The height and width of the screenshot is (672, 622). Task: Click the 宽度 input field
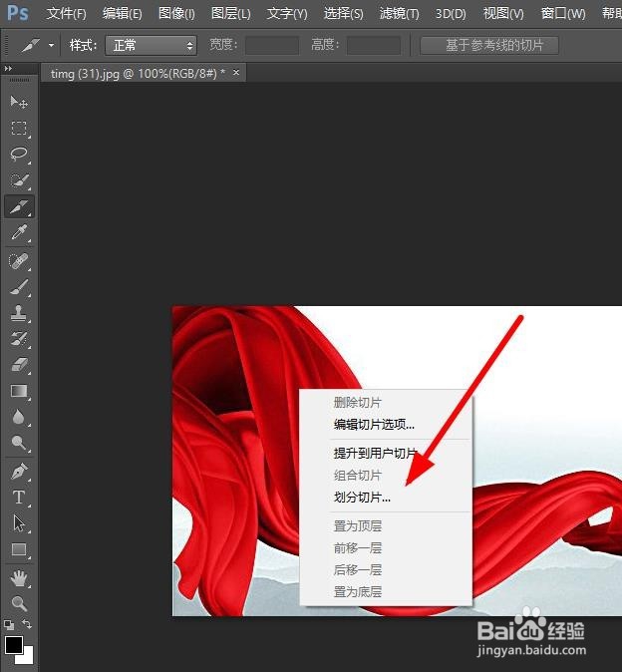[272, 46]
